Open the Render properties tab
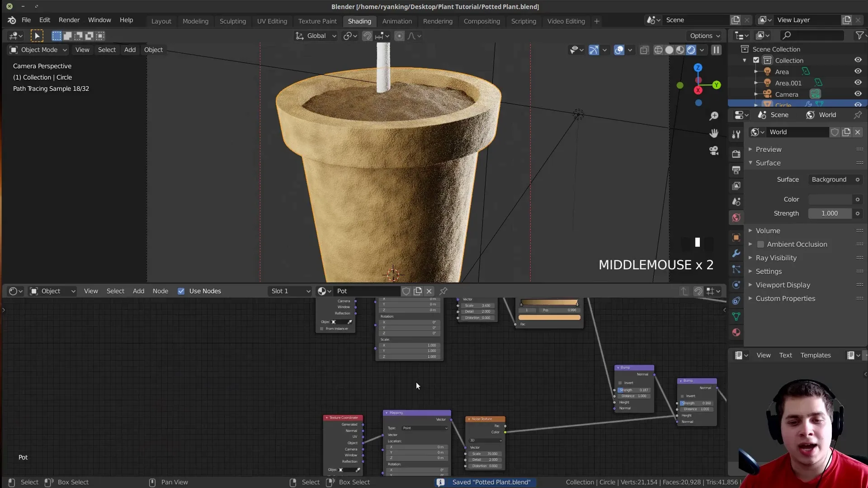Screen dimensions: 868x488 (736, 154)
